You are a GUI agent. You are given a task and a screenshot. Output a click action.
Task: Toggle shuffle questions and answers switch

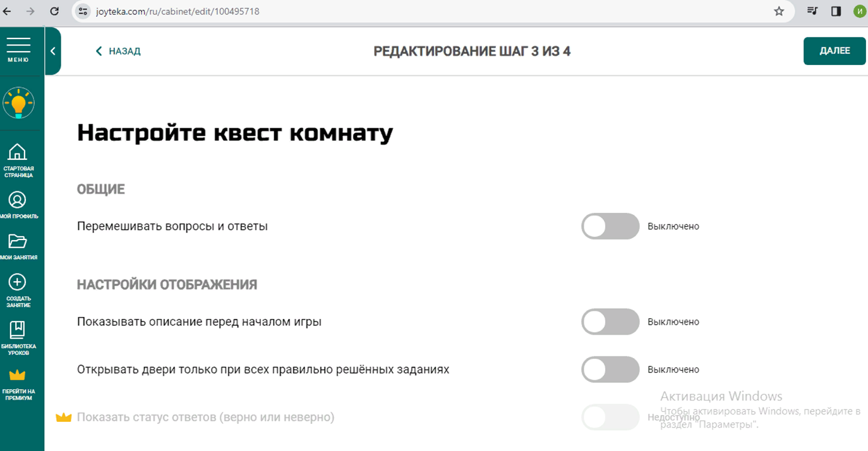(x=610, y=226)
